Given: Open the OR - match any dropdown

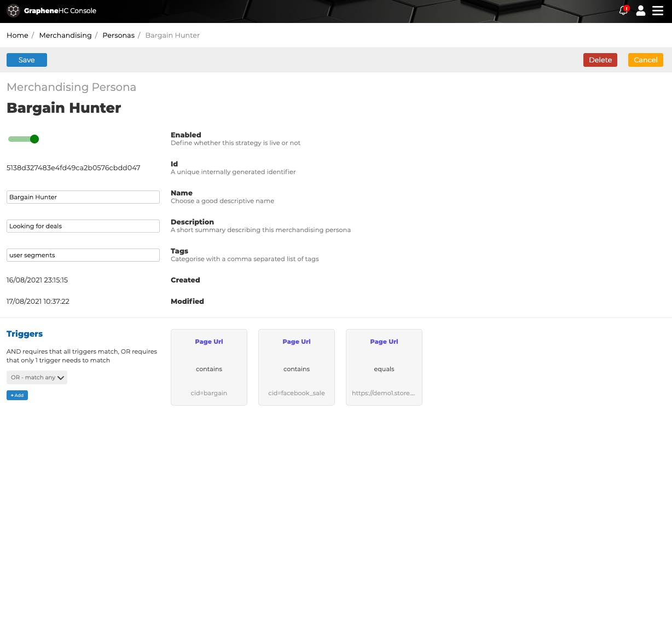Looking at the screenshot, I should click(x=37, y=377).
